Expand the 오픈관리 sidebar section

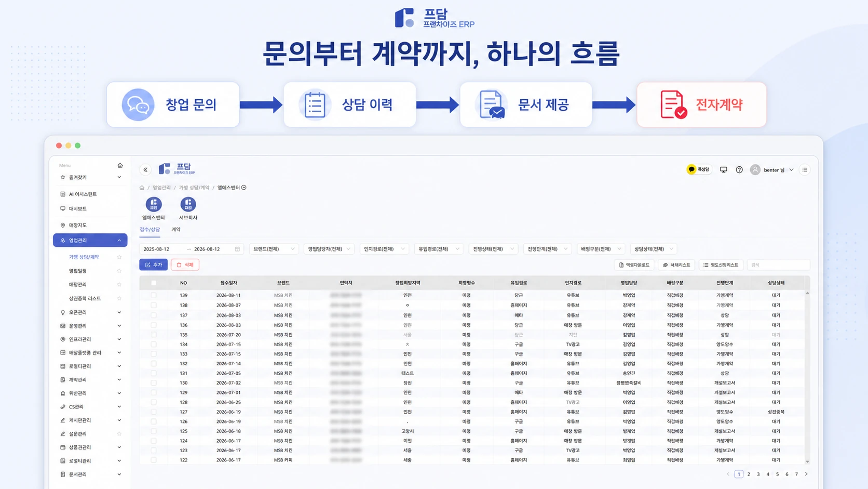[x=119, y=312]
